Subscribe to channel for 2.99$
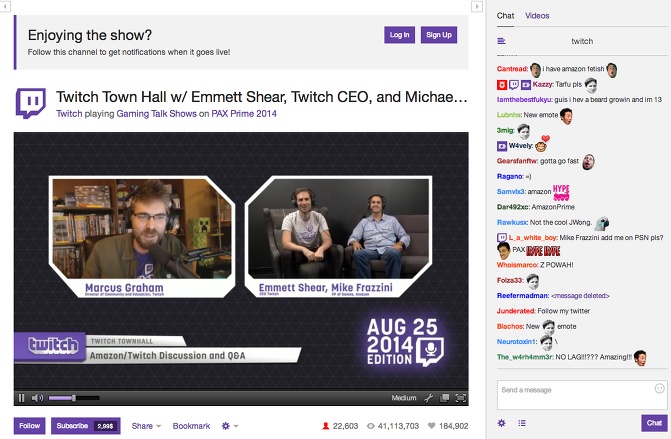The width and height of the screenshot is (671, 439). pos(85,426)
